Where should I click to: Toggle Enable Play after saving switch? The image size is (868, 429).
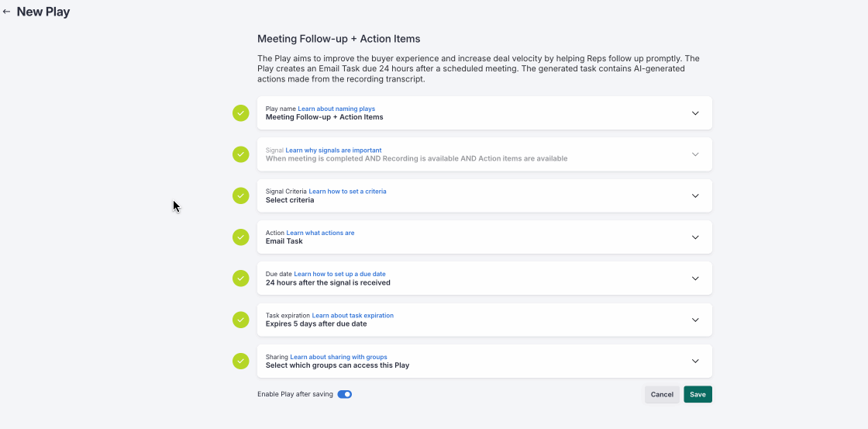[x=344, y=395]
